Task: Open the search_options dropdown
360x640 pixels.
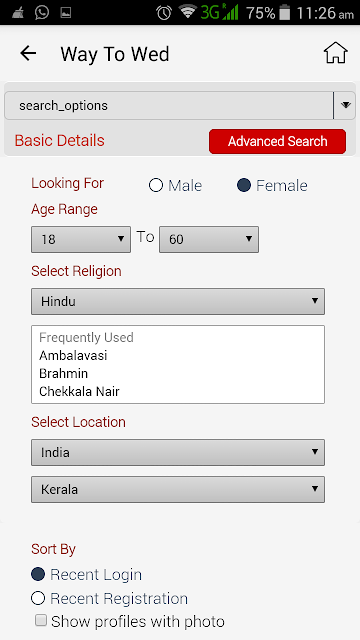Action: pos(180,106)
